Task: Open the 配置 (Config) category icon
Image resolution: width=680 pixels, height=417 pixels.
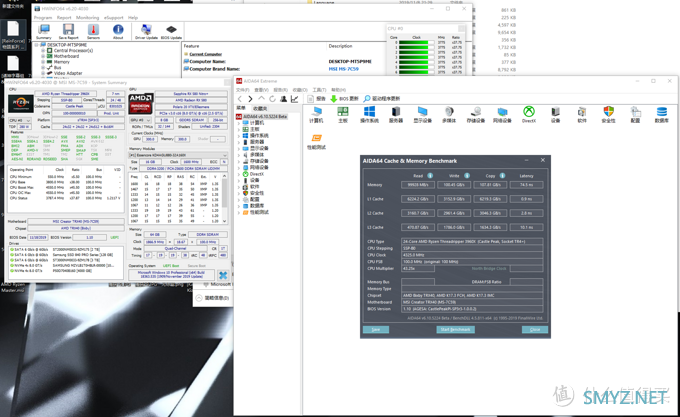Action: click(635, 114)
